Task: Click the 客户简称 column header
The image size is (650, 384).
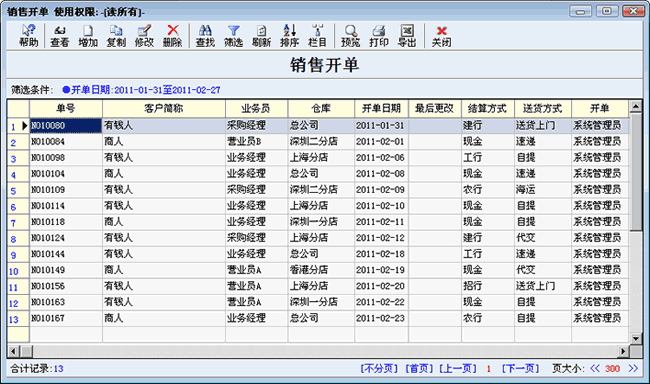Action: 164,109
